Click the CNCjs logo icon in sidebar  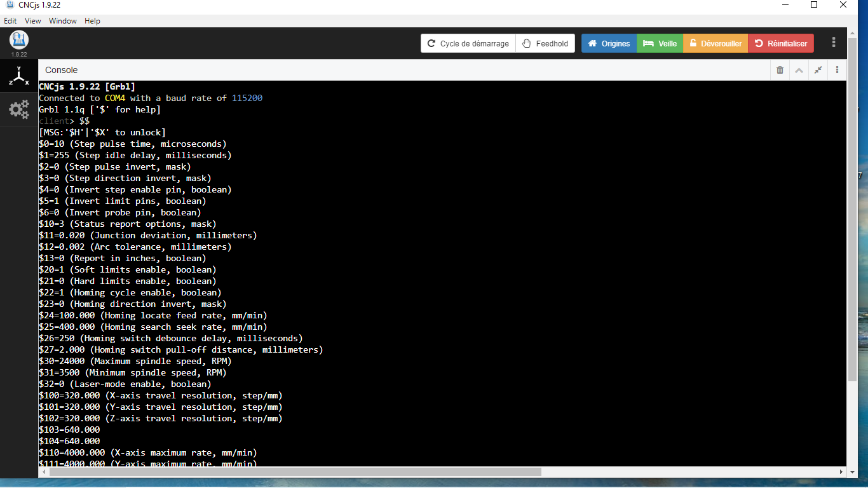[x=19, y=39]
